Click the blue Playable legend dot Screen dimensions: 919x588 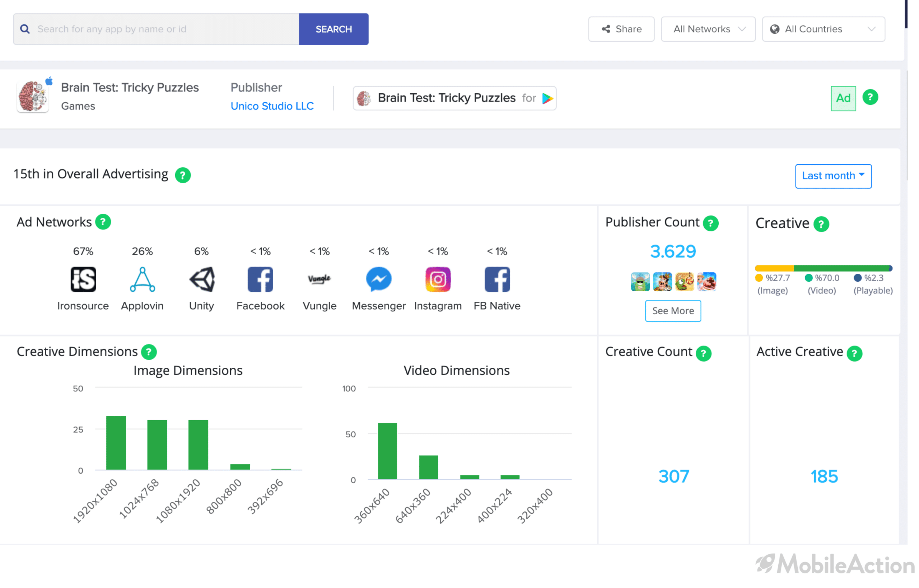pos(858,278)
